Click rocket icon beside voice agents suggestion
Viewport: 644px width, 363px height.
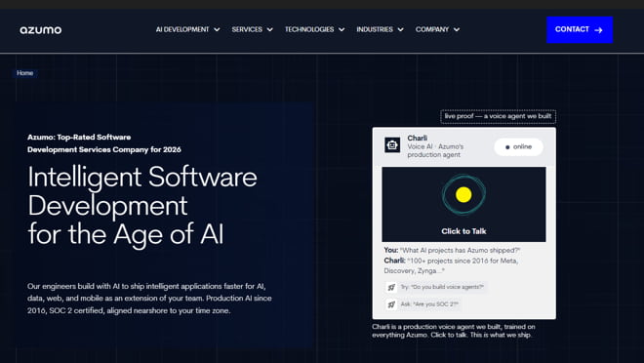(391, 287)
